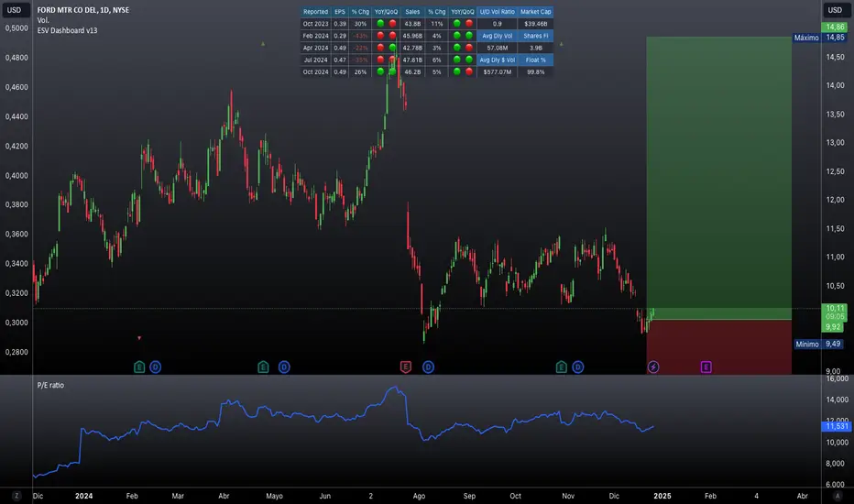854x504 pixels.
Task: Click the red earnings E marker
Action: point(405,367)
